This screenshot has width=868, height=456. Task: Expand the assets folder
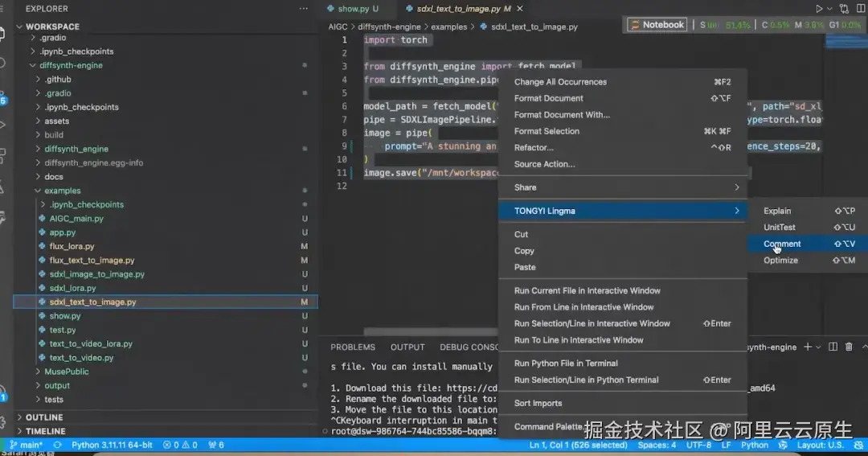(x=165, y=121)
